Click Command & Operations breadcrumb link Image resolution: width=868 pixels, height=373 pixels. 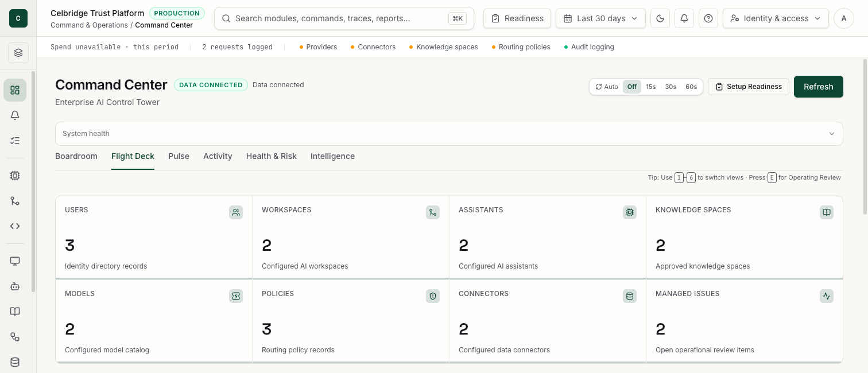point(89,25)
